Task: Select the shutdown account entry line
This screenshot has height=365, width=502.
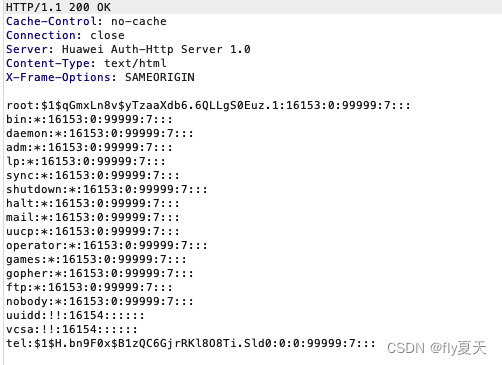Action: click(x=107, y=189)
